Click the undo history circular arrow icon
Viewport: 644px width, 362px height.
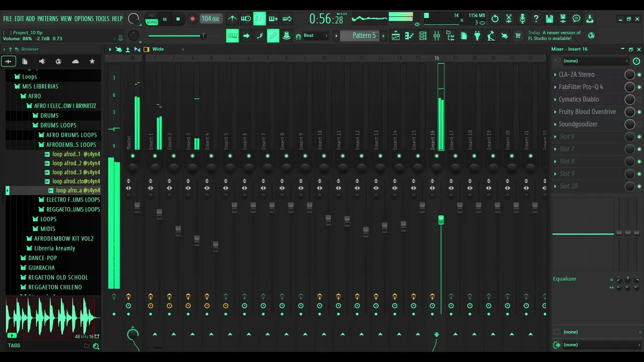coord(495,19)
